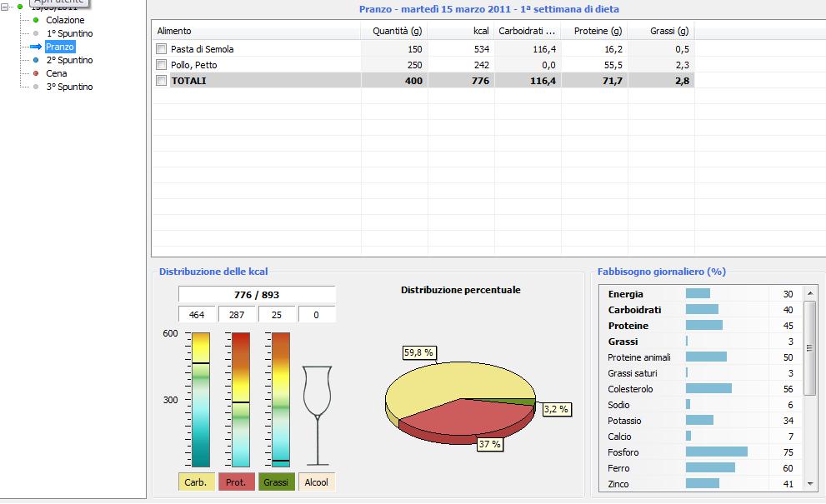
Task: Click the Alcool beige legend swatch
Action: 316,482
